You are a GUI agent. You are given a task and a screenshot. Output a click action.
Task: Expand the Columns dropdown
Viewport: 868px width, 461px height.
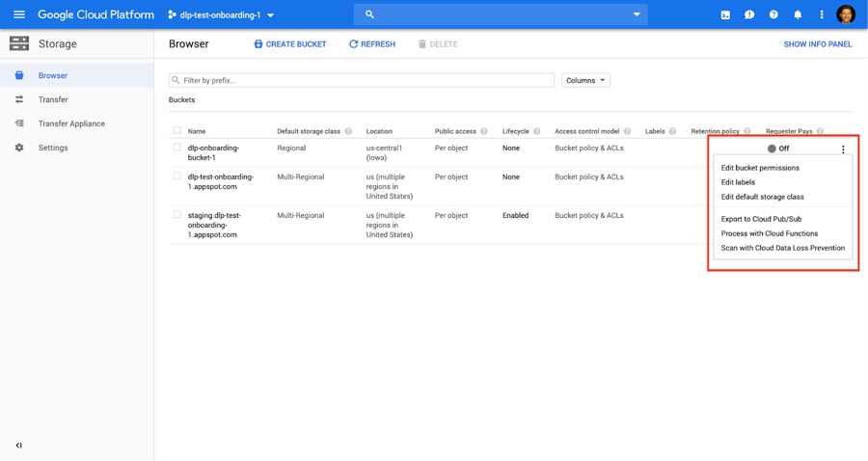(586, 81)
